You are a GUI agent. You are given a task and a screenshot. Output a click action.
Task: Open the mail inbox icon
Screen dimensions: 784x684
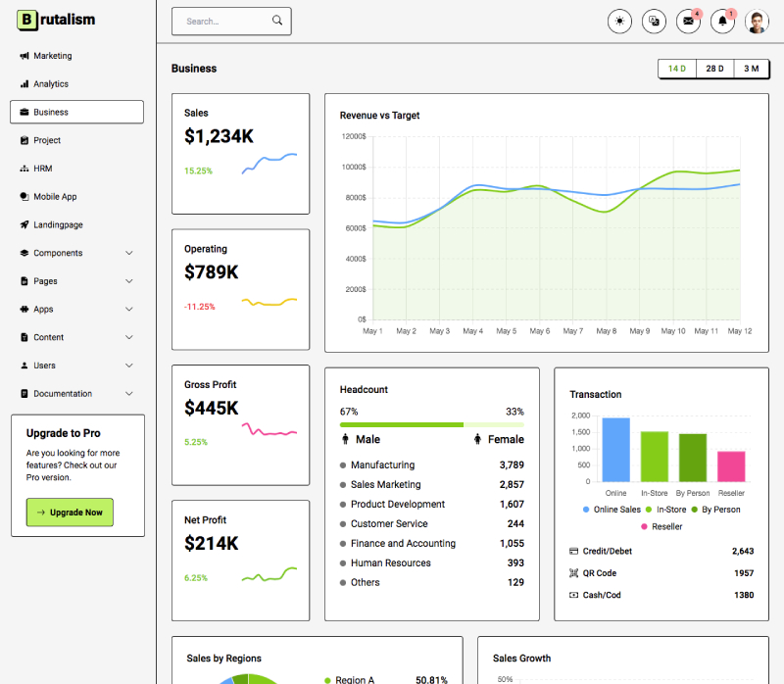pos(688,22)
